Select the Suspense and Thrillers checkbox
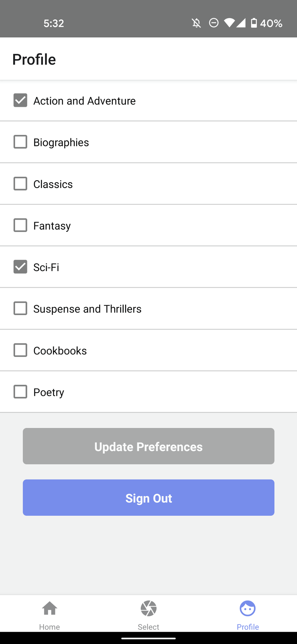 tap(20, 308)
